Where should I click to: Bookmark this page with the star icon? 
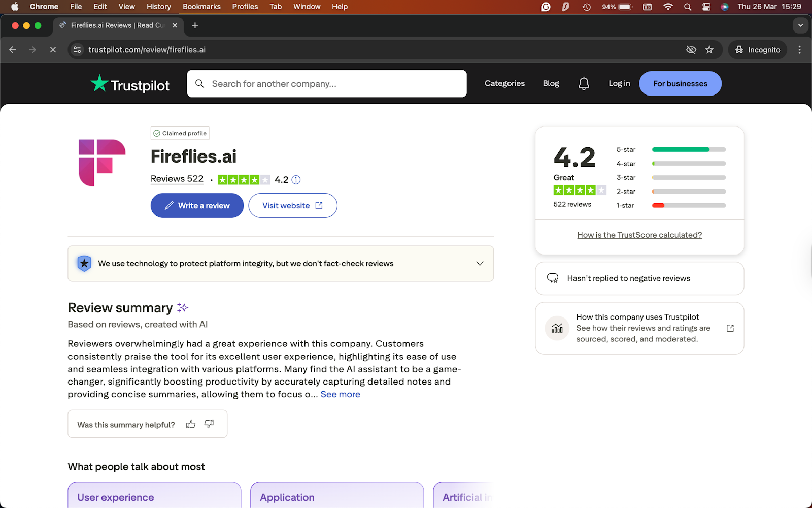pos(709,50)
